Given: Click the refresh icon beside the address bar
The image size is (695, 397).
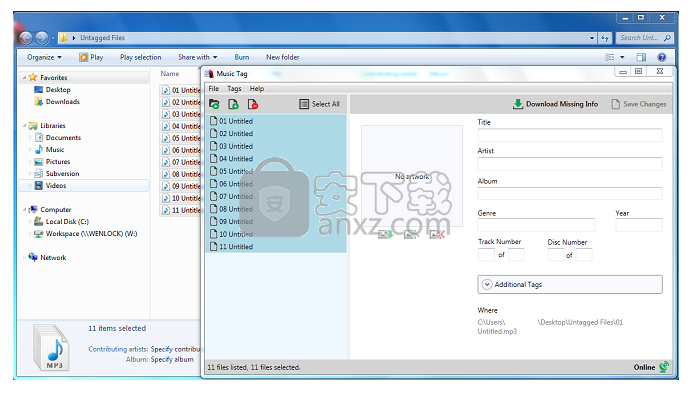Looking at the screenshot, I should (605, 38).
